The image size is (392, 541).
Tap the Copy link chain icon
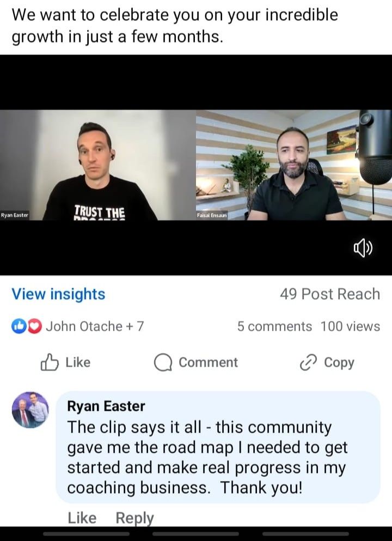click(x=308, y=363)
